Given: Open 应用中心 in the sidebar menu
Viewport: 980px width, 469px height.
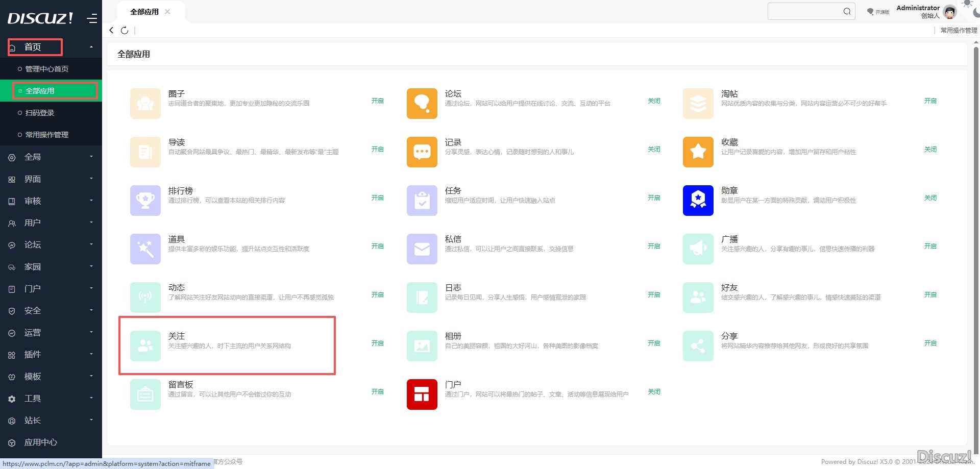Looking at the screenshot, I should [41, 442].
